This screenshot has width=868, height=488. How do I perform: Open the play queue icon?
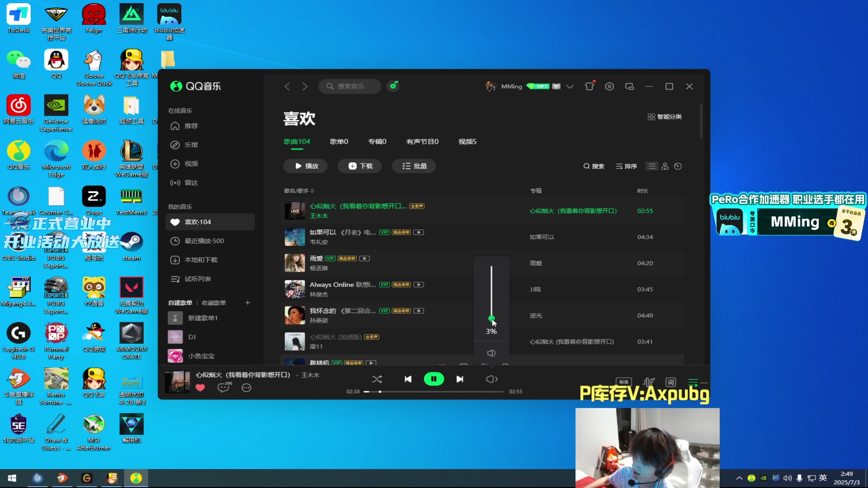[x=693, y=382]
